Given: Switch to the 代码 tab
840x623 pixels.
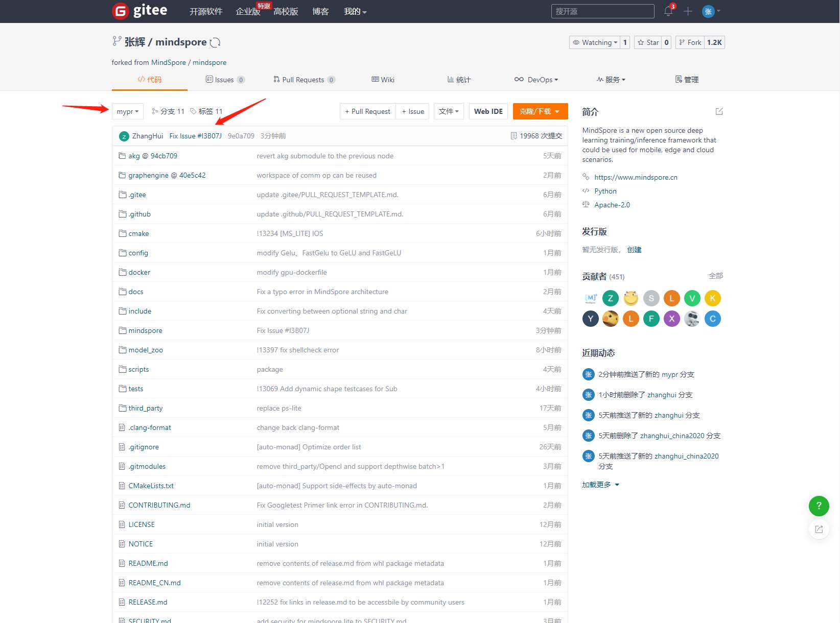Looking at the screenshot, I should point(150,80).
